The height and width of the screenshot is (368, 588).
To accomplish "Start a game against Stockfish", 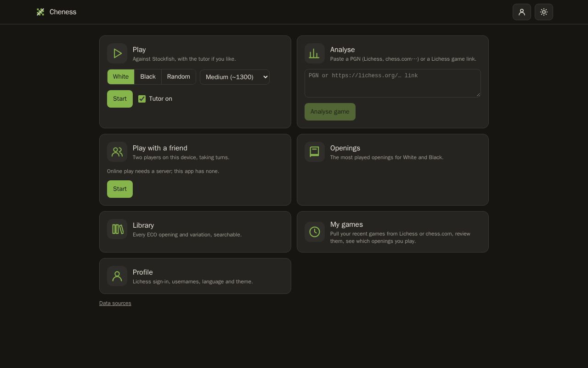I will coord(120,99).
